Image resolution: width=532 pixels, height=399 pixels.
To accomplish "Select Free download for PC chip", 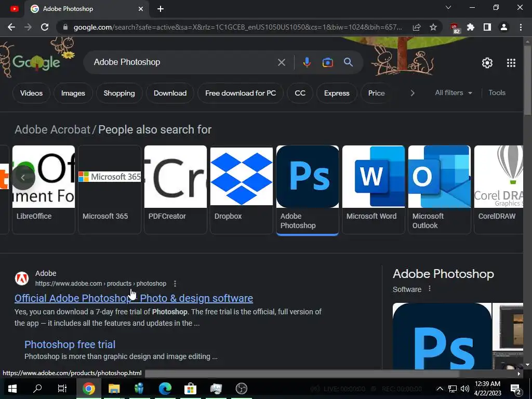I will coord(240,93).
